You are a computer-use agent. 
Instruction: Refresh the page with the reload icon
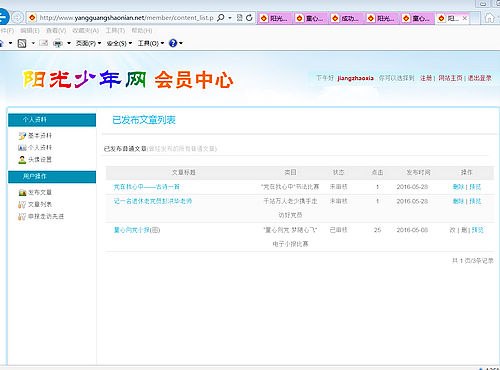(249, 18)
